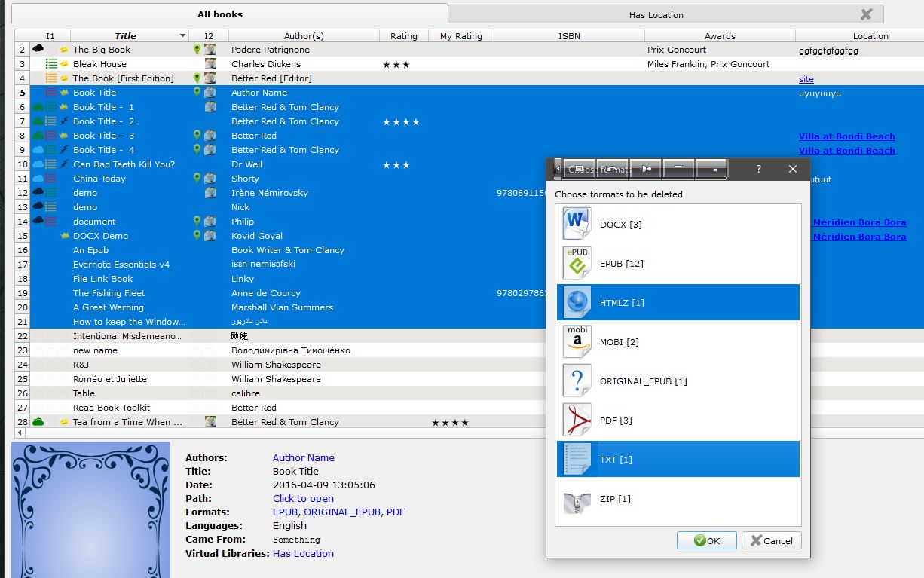Switch to the Has Location tab

(665, 14)
